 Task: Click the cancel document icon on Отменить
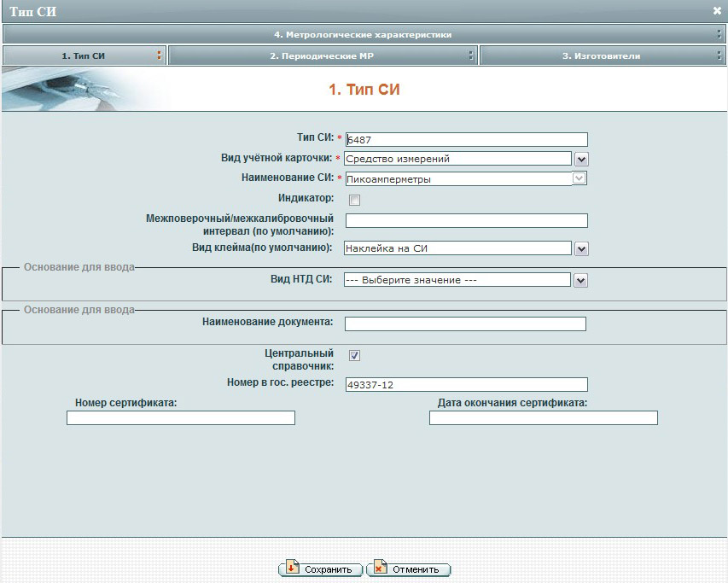tap(380, 567)
